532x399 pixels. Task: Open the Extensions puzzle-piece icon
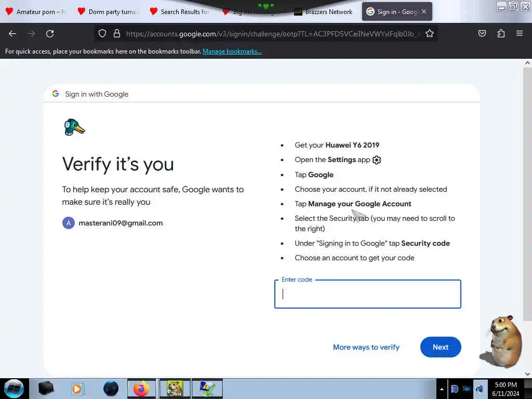(501, 34)
